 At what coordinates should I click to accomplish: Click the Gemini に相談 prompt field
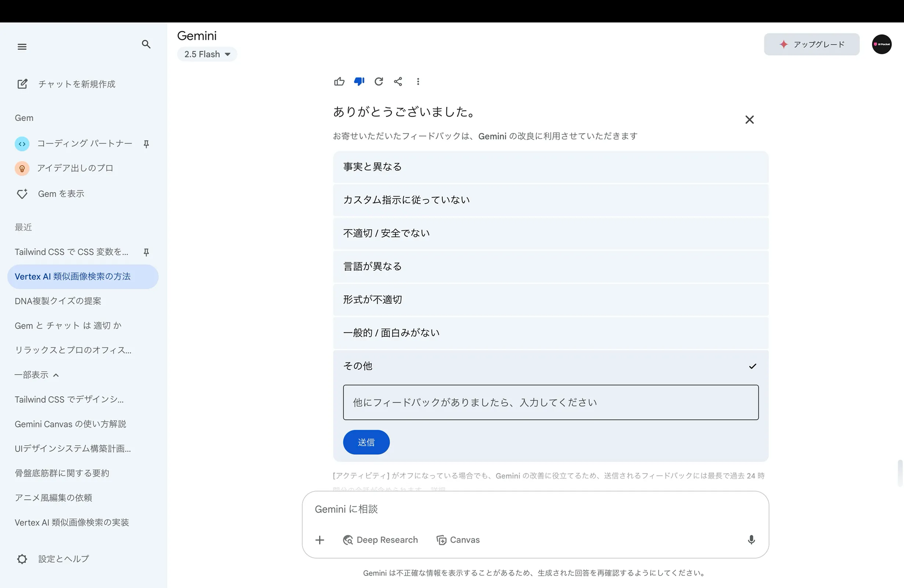tap(535, 509)
